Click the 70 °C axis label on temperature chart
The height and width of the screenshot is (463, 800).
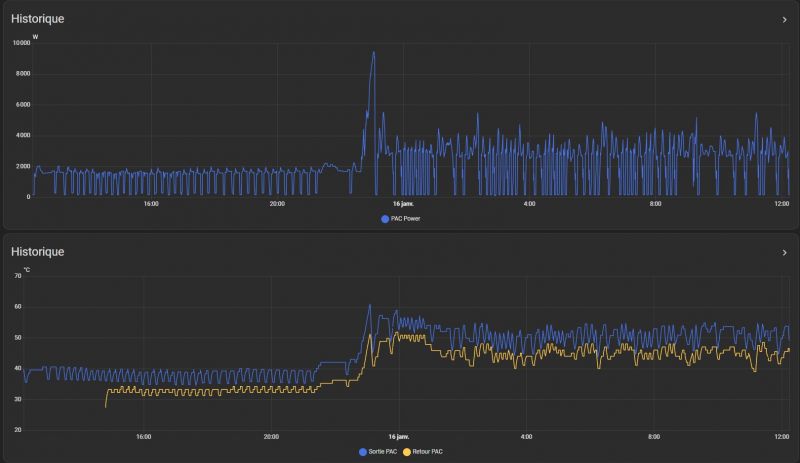tap(16, 277)
